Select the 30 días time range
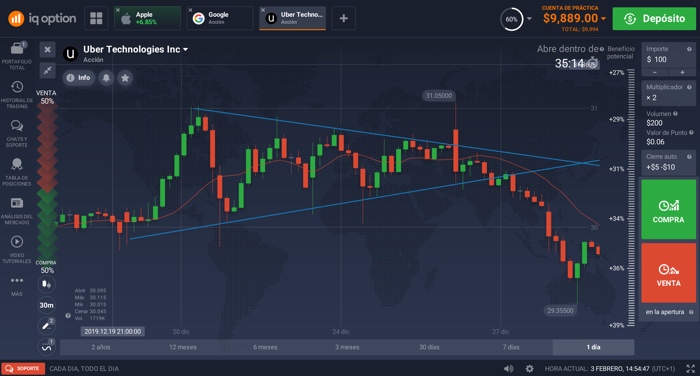The width and height of the screenshot is (700, 376). coord(429,347)
